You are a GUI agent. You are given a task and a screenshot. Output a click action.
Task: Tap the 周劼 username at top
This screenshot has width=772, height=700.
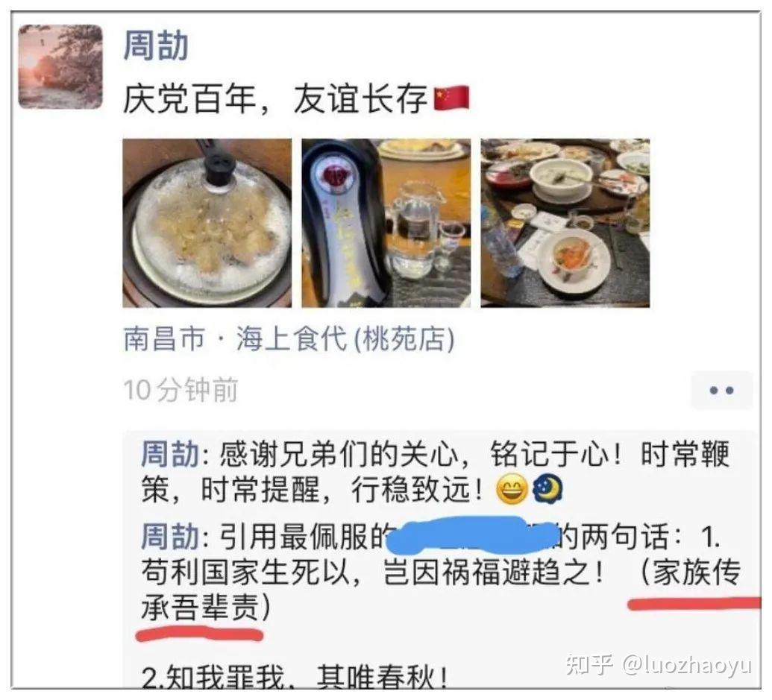click(156, 45)
